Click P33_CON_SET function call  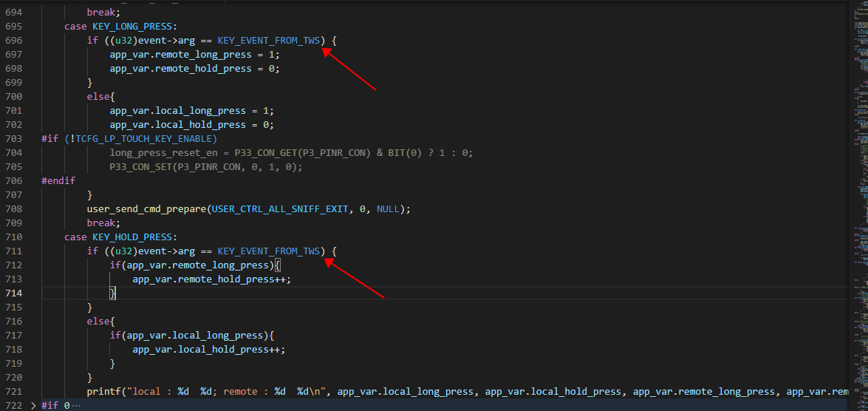coord(141,167)
